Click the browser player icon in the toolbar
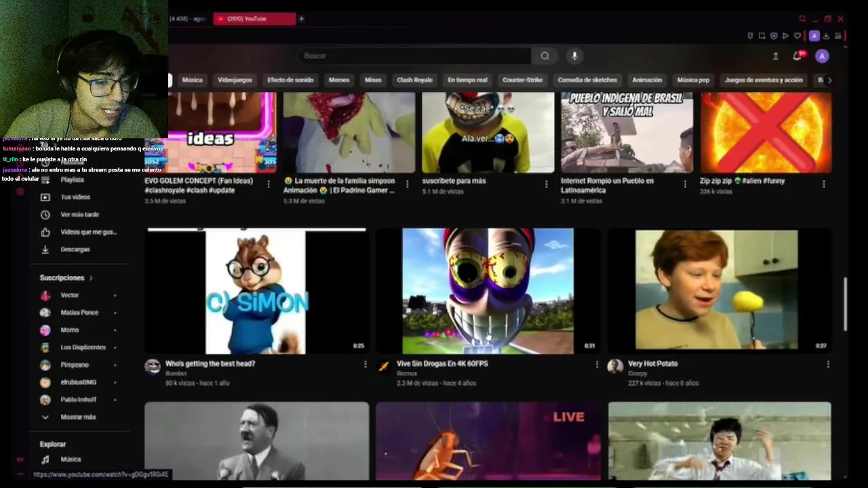 click(785, 36)
